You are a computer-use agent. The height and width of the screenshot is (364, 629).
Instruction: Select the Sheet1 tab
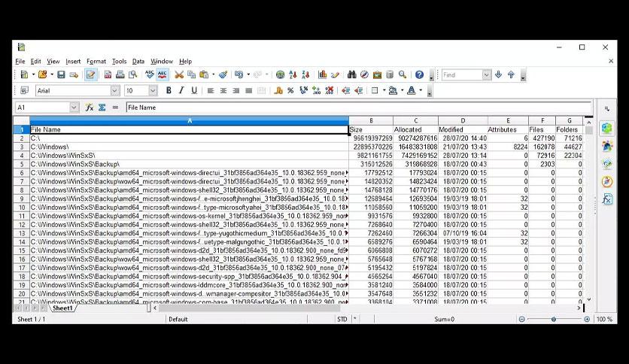coord(62,308)
